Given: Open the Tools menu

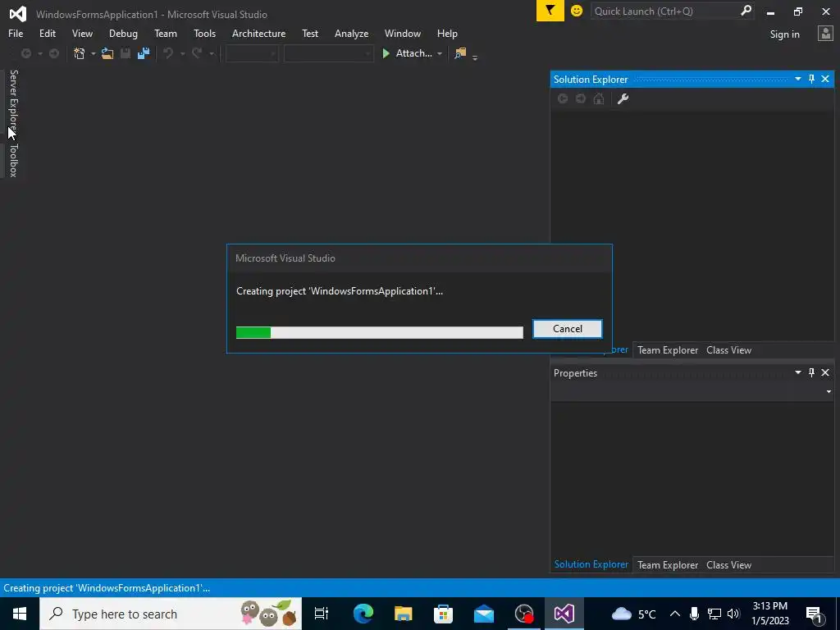Looking at the screenshot, I should tap(204, 33).
